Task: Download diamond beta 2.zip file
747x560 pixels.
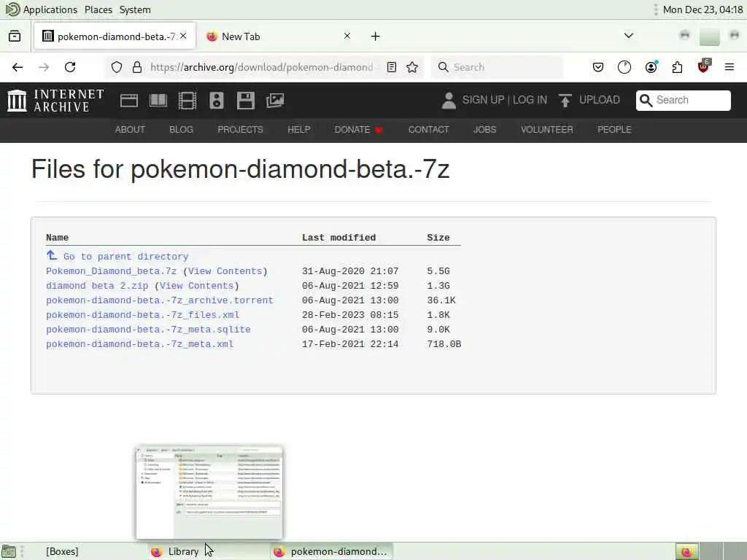Action: (97, 286)
